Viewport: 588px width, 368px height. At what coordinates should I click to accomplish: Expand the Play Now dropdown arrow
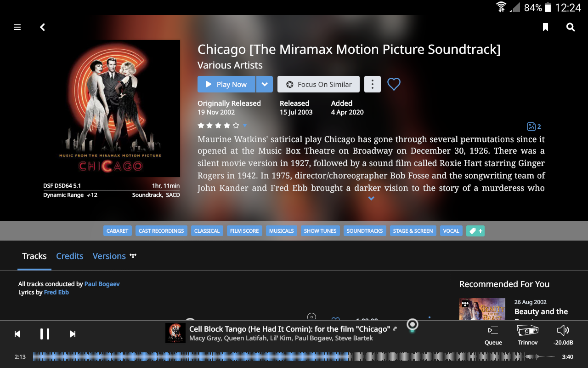pos(265,84)
